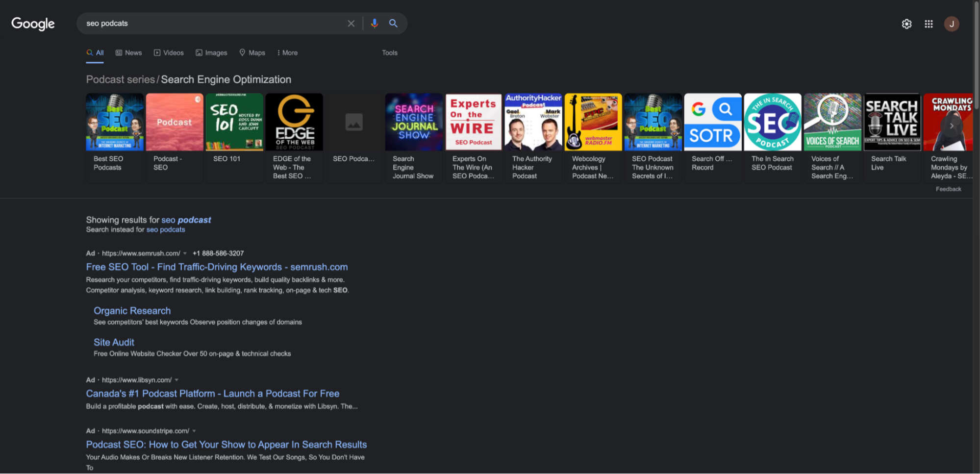This screenshot has height=474, width=980.
Task: Expand the soundstripe.com ad URL dropdown
Action: tap(194, 431)
